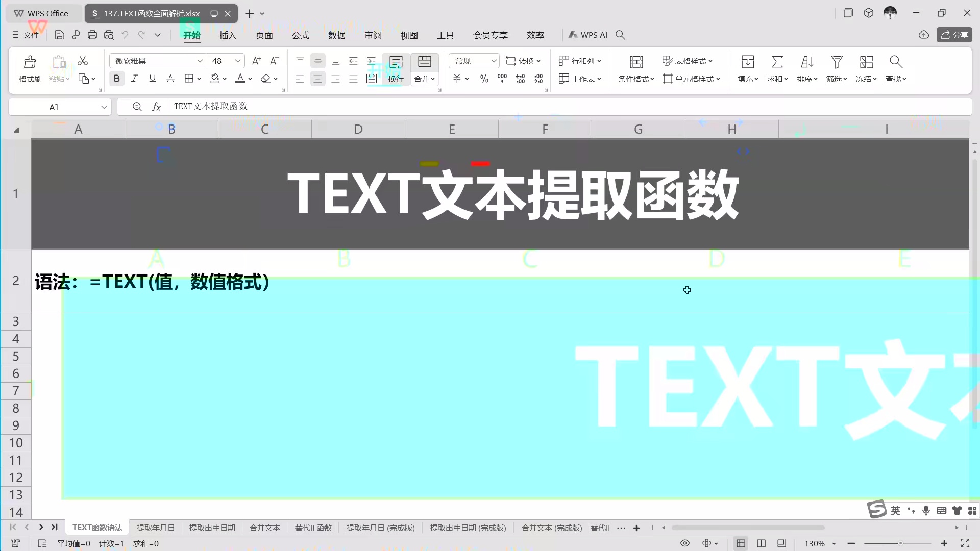Click the Decrease font size icon
The height and width of the screenshot is (551, 980).
275,61
